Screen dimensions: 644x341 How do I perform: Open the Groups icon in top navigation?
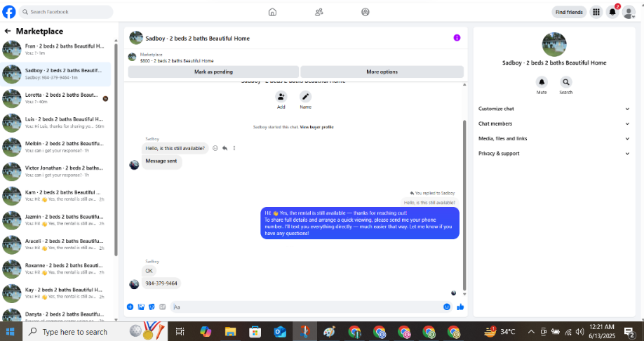[365, 12]
